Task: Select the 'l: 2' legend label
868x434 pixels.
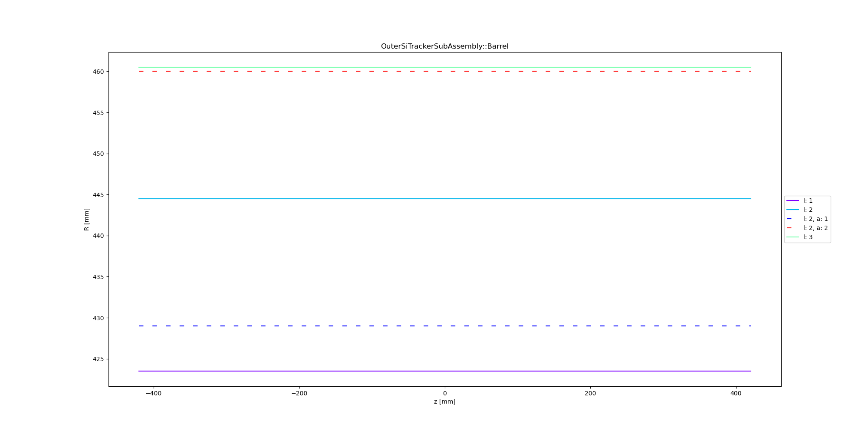Action: click(x=808, y=210)
